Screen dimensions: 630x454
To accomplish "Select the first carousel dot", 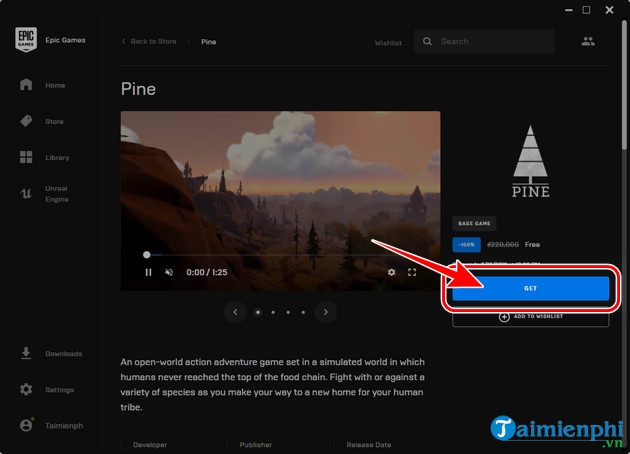I will coord(258,312).
